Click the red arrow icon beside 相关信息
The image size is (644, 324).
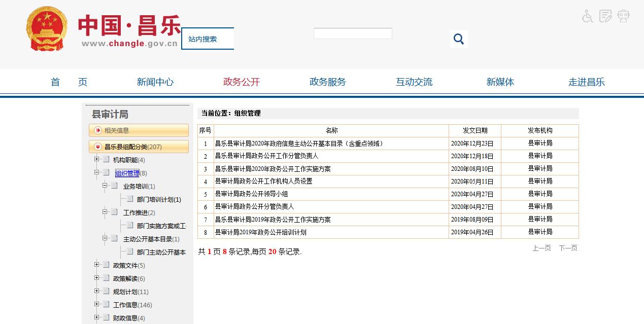pyautogui.click(x=98, y=130)
